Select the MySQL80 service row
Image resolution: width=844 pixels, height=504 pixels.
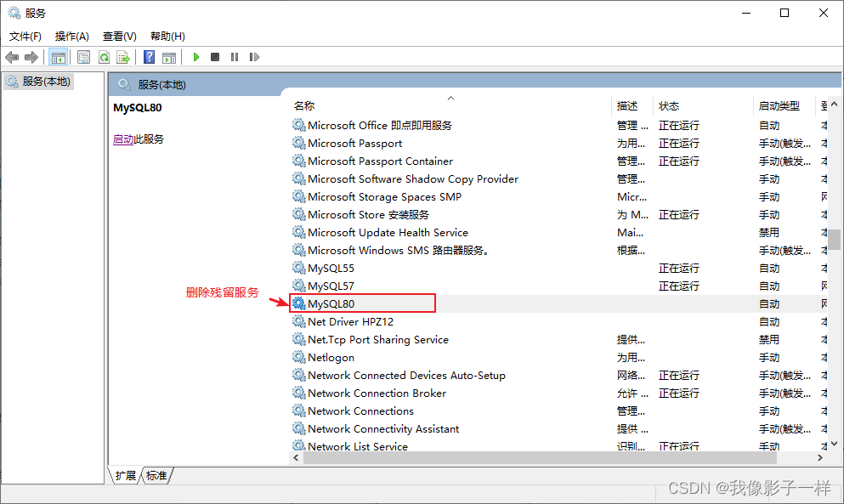tap(558, 303)
